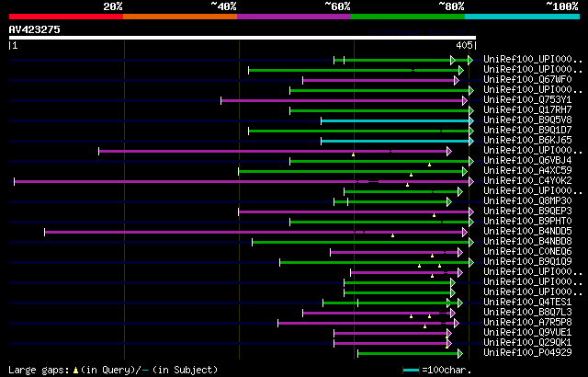
Task: Select the UniRef100_Q29QK1 label
Action: click(527, 343)
